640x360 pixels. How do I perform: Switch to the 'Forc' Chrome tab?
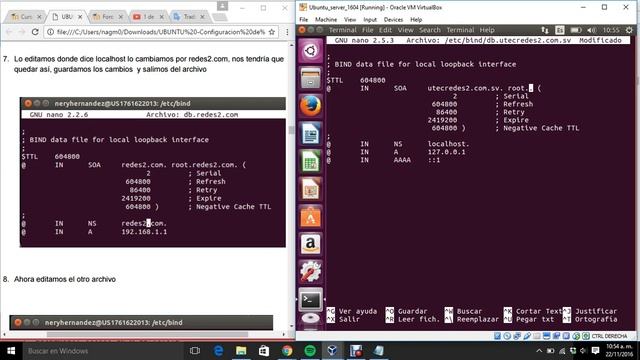107,17
